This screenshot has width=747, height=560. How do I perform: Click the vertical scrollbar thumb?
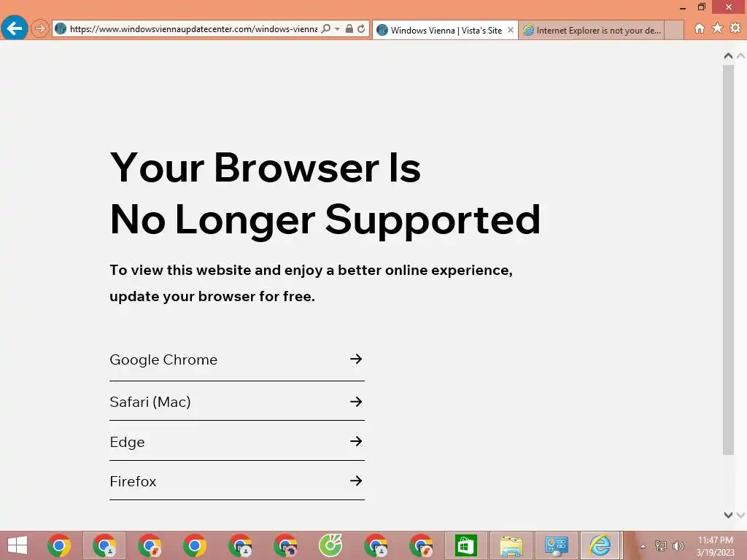pyautogui.click(x=728, y=260)
